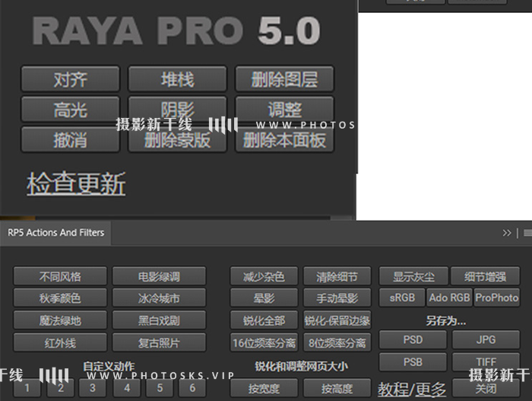Click the 关闭 (close) button
This screenshot has width=532, height=401.
(x=486, y=388)
